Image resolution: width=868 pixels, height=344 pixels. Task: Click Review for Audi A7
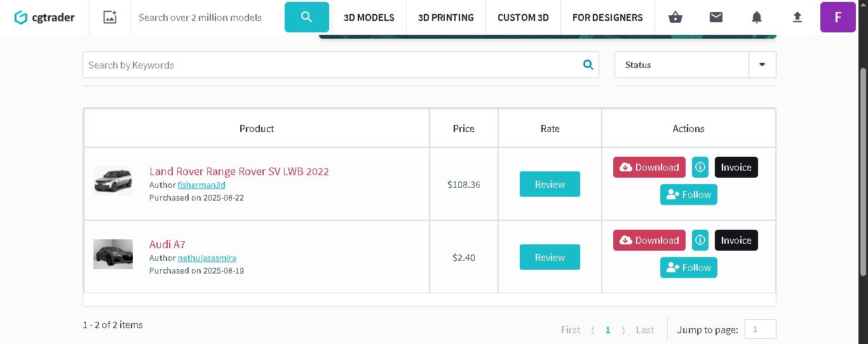[x=550, y=257]
